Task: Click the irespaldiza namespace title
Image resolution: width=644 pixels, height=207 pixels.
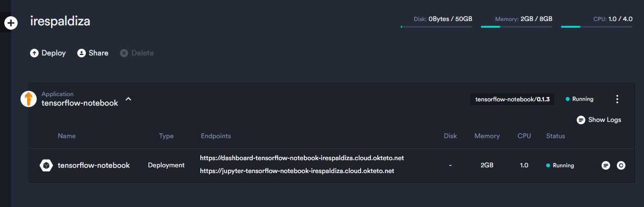Action: (60, 21)
